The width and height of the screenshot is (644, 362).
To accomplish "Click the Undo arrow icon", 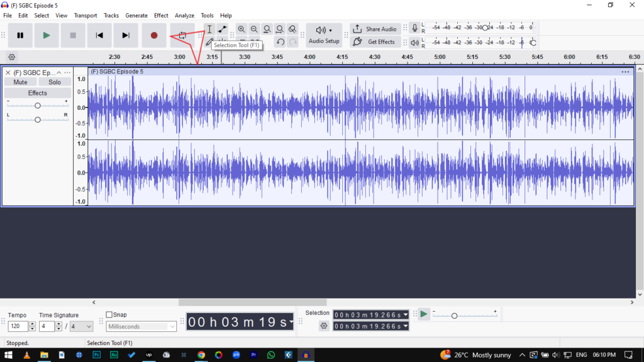I will (x=280, y=42).
